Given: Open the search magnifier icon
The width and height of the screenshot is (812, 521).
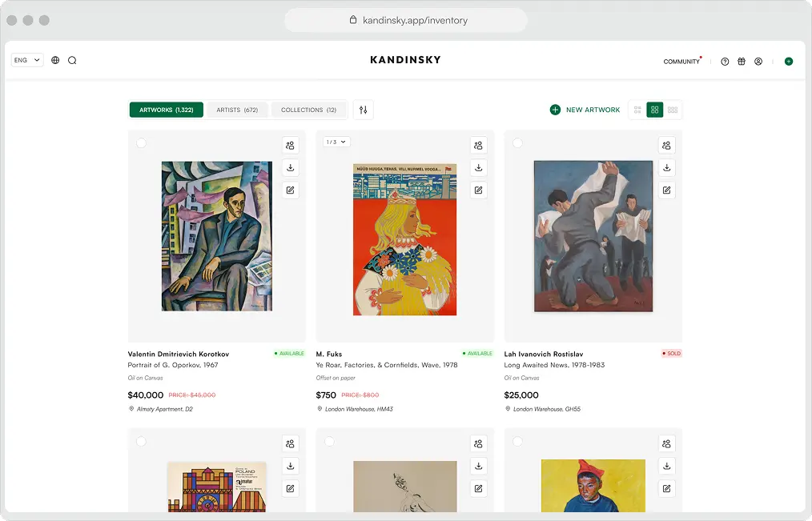Looking at the screenshot, I should pyautogui.click(x=72, y=60).
